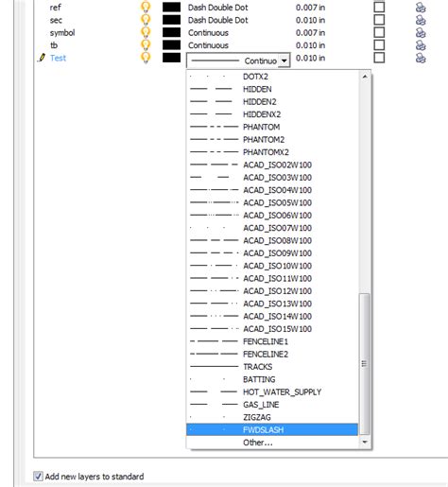Click the pencil edit icon beside Test
The width and height of the screenshot is (448, 487).
(42, 58)
